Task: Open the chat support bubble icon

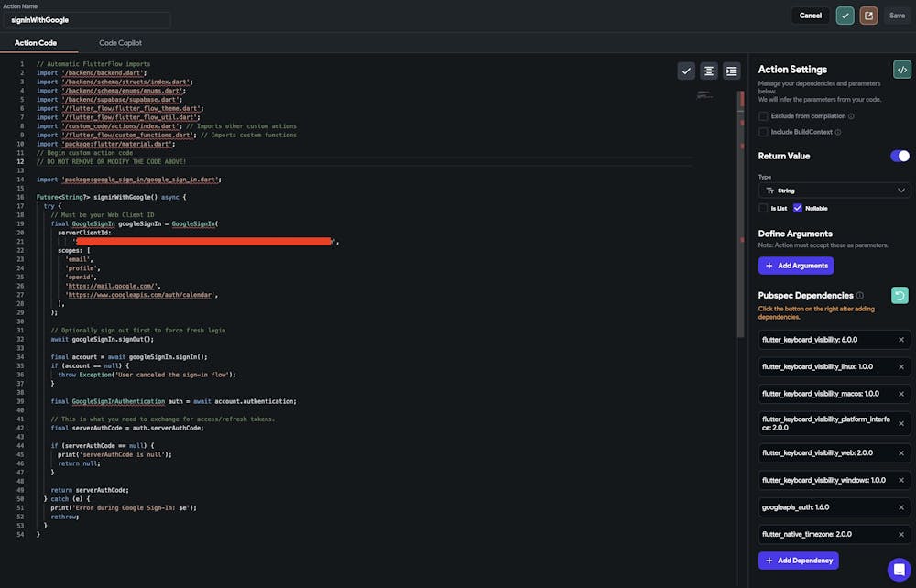Action: click(x=899, y=570)
